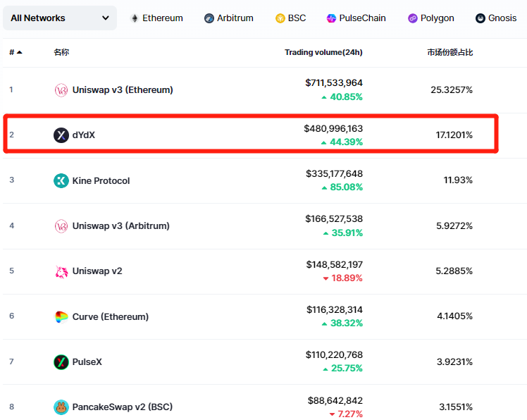Select the BSC network filter
Screen dimensions: 527x420
click(290, 18)
